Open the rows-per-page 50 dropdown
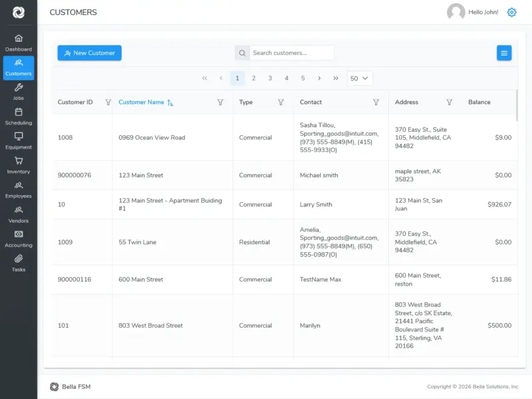This screenshot has width=532, height=399. [360, 78]
